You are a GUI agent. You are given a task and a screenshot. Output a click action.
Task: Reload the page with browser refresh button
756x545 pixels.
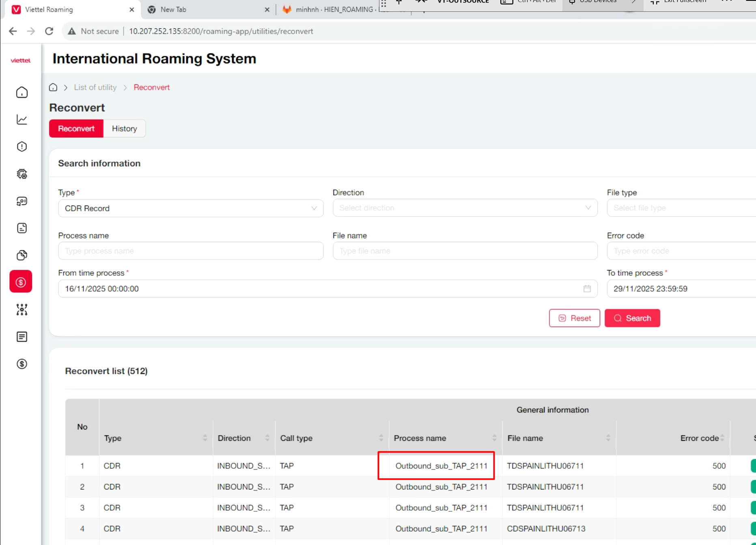pyautogui.click(x=49, y=31)
